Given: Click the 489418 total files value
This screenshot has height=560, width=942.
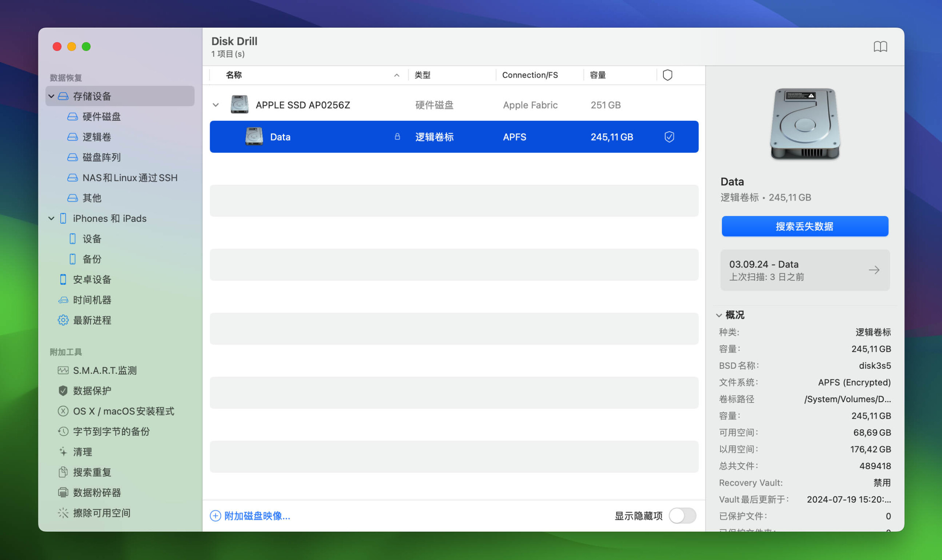Looking at the screenshot, I should (x=875, y=466).
